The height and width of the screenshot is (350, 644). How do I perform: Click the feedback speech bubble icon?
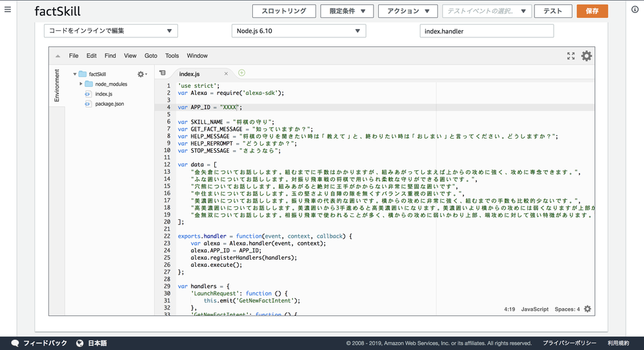[x=15, y=343]
